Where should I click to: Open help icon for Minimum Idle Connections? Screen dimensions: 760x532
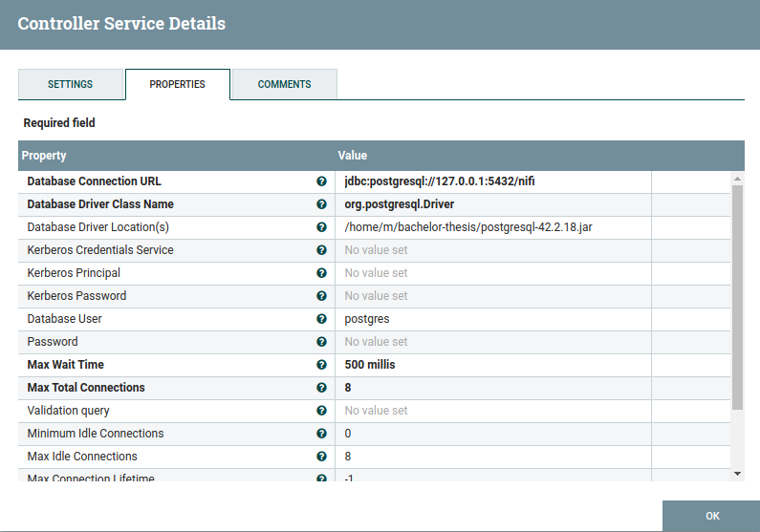(321, 434)
